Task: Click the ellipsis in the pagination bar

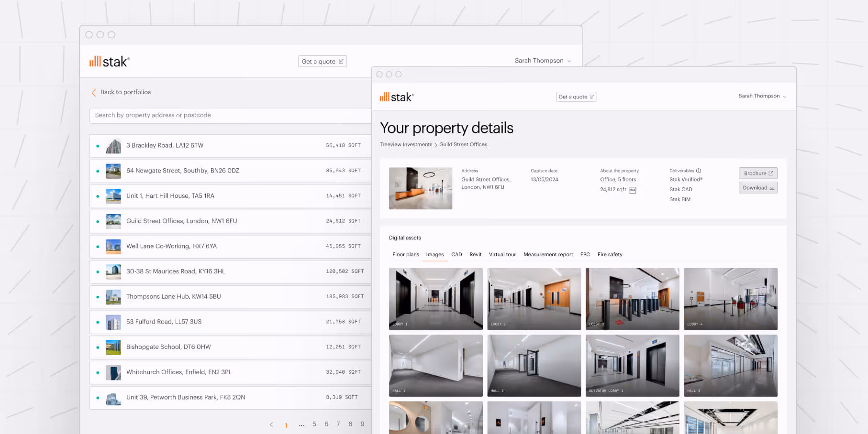Action: (x=301, y=424)
